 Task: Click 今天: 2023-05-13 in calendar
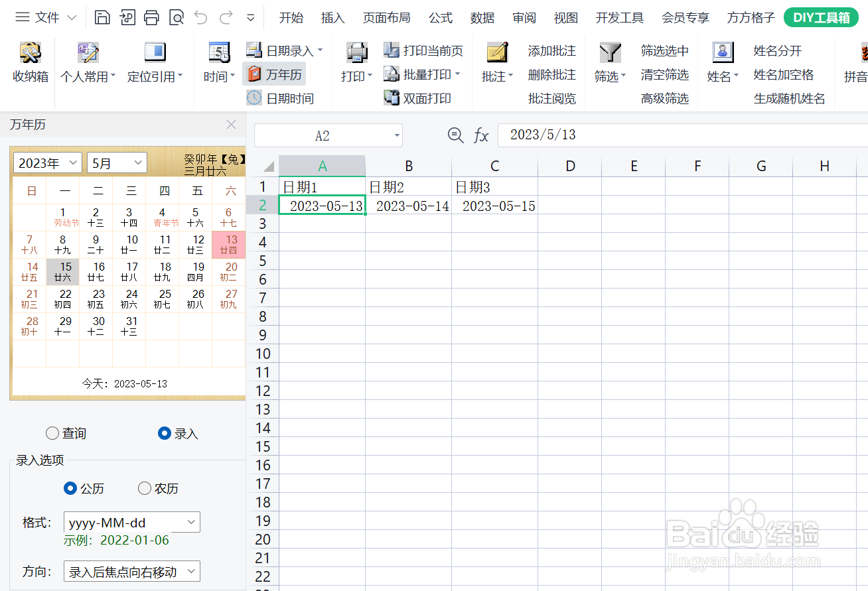[125, 383]
